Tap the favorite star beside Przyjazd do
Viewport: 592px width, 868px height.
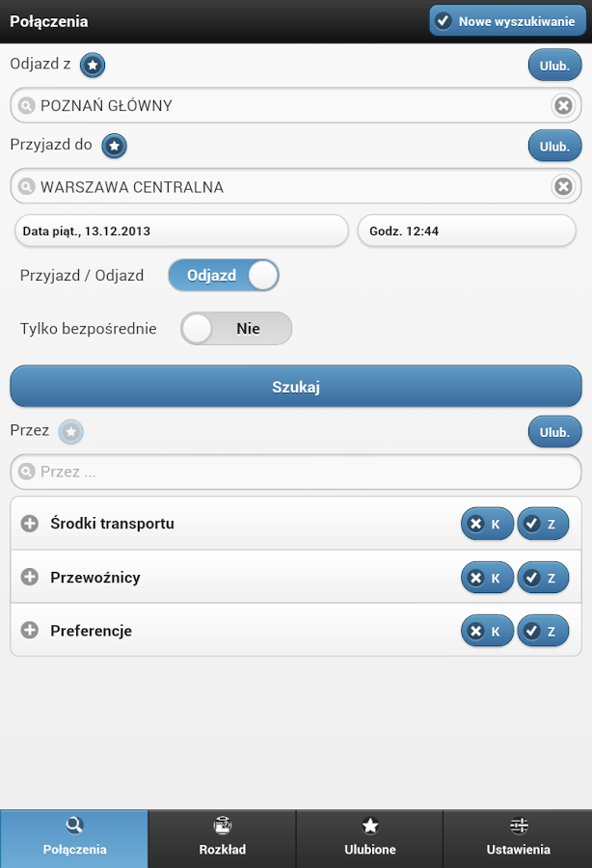(x=115, y=146)
